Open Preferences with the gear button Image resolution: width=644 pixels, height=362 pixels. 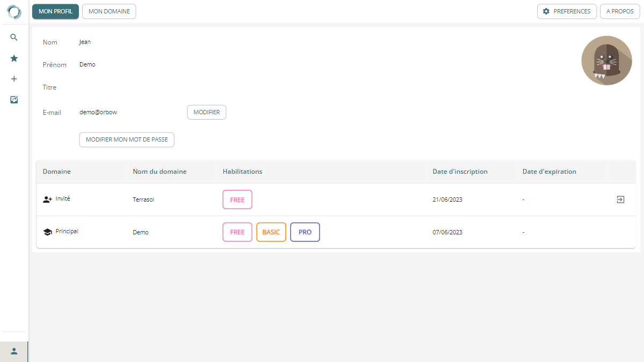[x=567, y=11]
